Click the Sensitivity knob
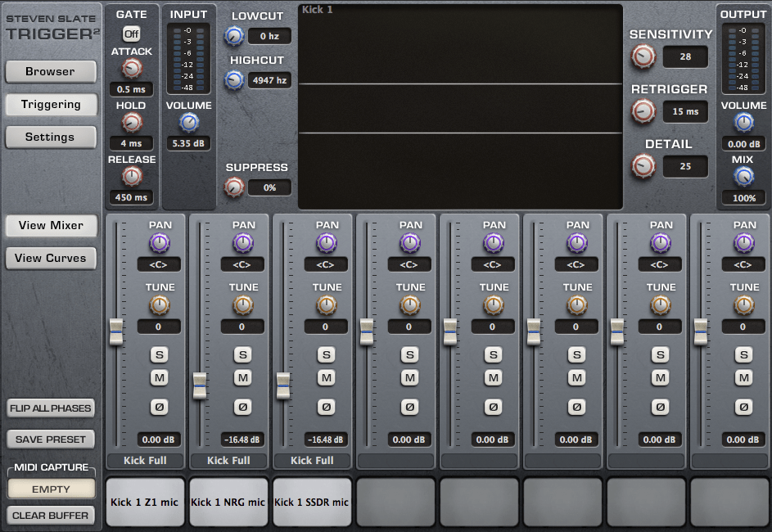Image resolution: width=772 pixels, height=532 pixels. click(x=643, y=56)
